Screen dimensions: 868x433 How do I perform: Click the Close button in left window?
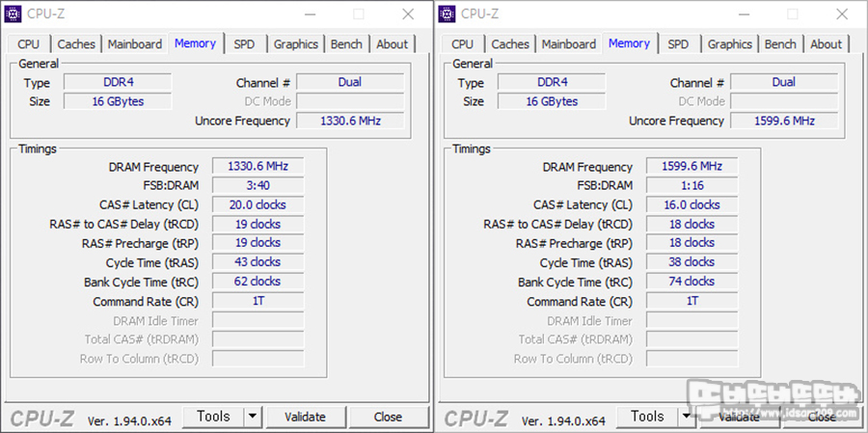click(388, 417)
